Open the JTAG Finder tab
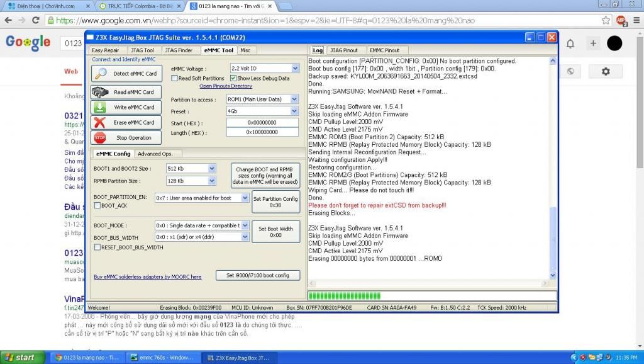The width and height of the screenshot is (644, 364). pyautogui.click(x=179, y=50)
